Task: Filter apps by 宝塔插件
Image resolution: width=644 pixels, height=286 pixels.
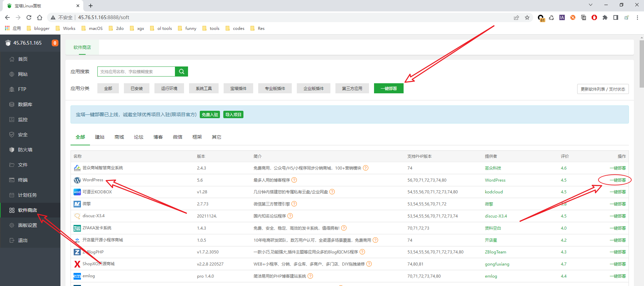Action: point(238,88)
